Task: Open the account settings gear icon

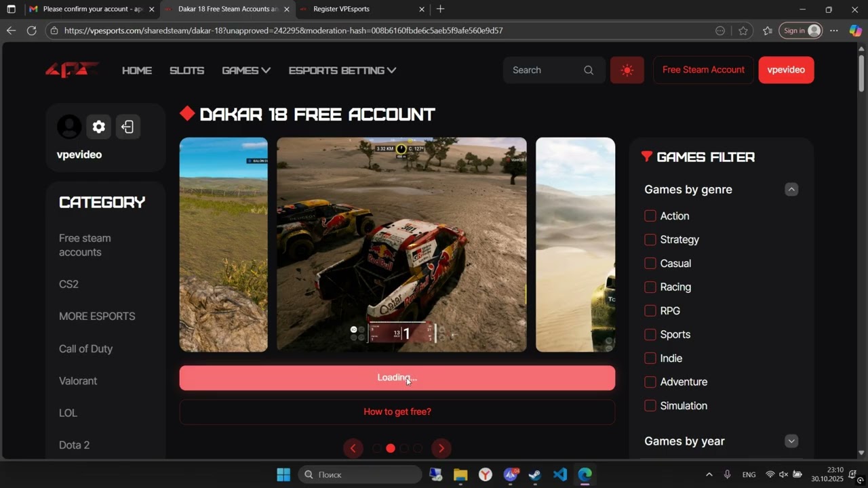Action: (x=99, y=127)
